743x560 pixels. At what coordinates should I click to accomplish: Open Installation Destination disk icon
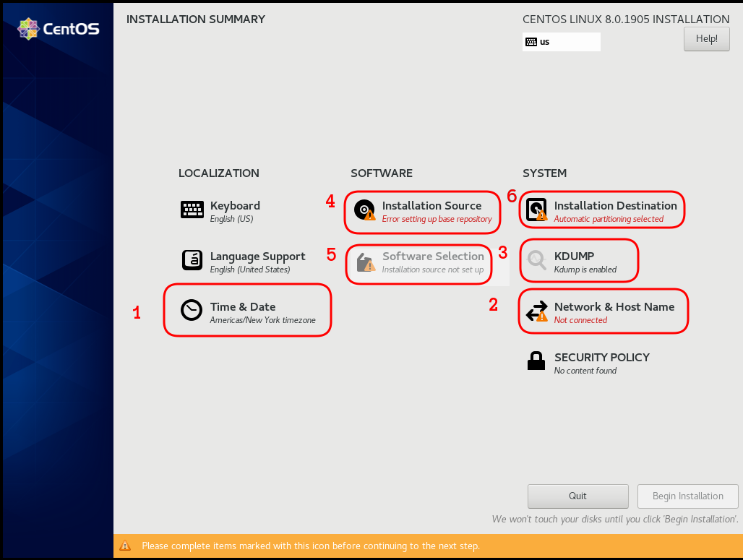[x=536, y=210]
